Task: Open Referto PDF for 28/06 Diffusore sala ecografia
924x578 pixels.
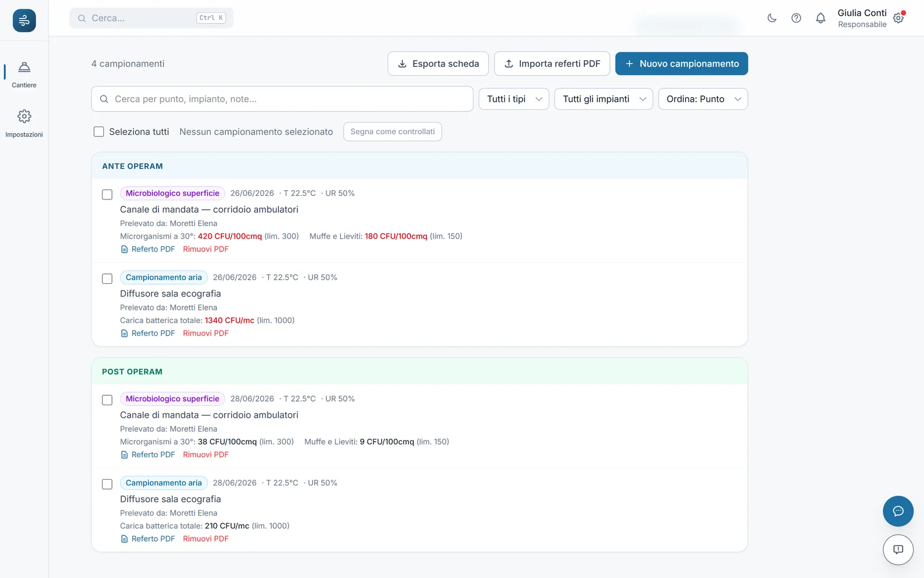Action: point(148,539)
